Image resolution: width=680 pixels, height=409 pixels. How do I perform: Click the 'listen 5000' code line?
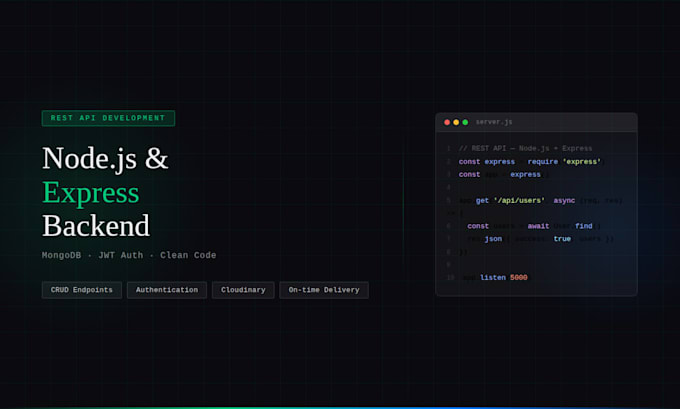pos(503,277)
